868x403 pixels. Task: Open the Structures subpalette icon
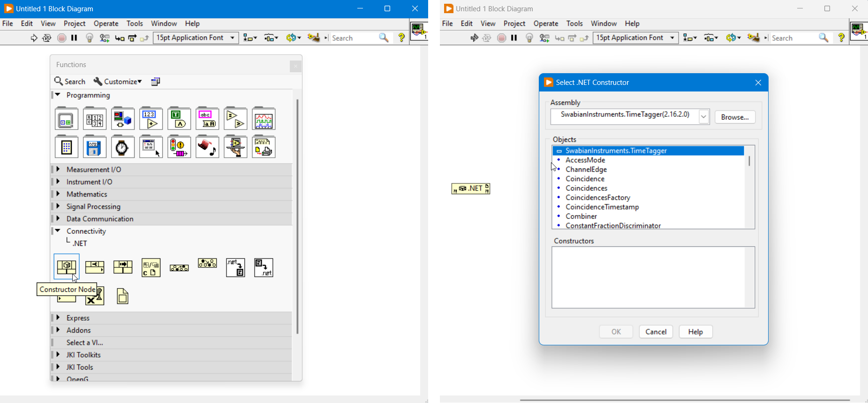[67, 119]
